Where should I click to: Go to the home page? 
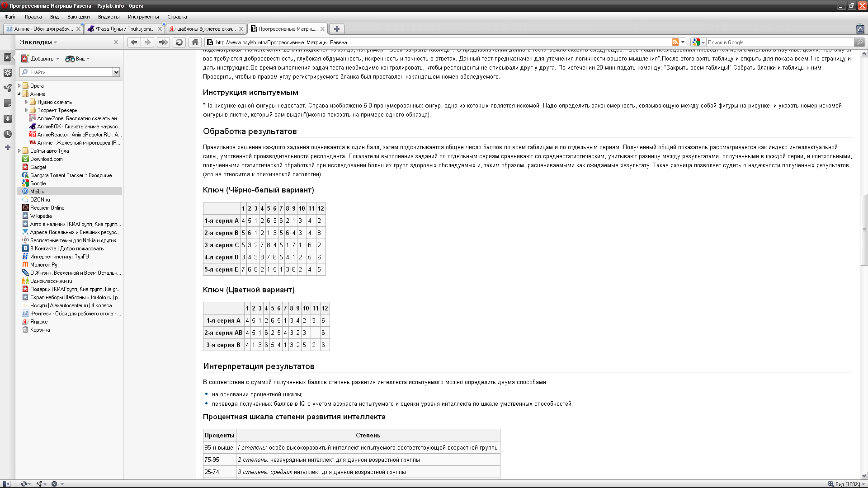(195, 42)
